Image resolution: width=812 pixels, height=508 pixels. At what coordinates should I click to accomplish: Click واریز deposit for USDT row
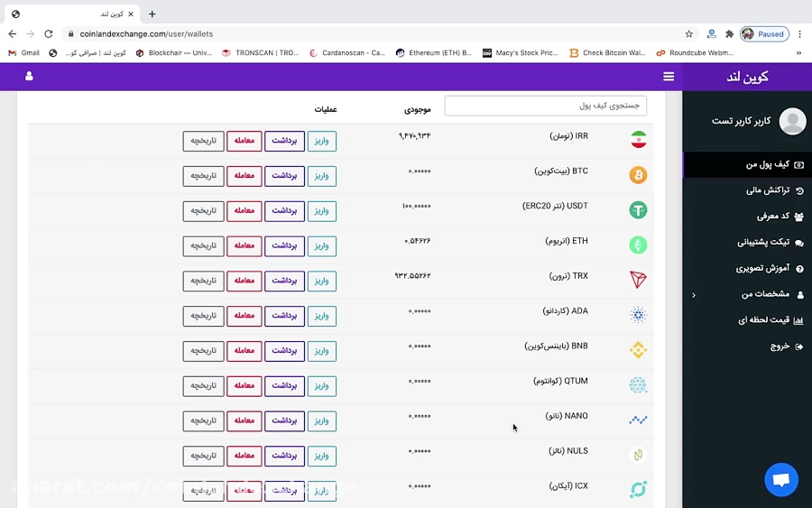click(x=321, y=211)
